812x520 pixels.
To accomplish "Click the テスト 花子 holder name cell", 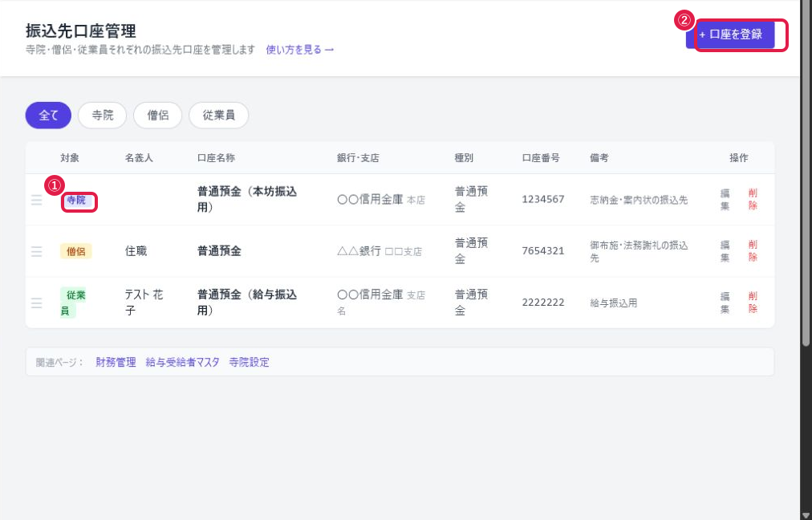I will click(x=144, y=303).
